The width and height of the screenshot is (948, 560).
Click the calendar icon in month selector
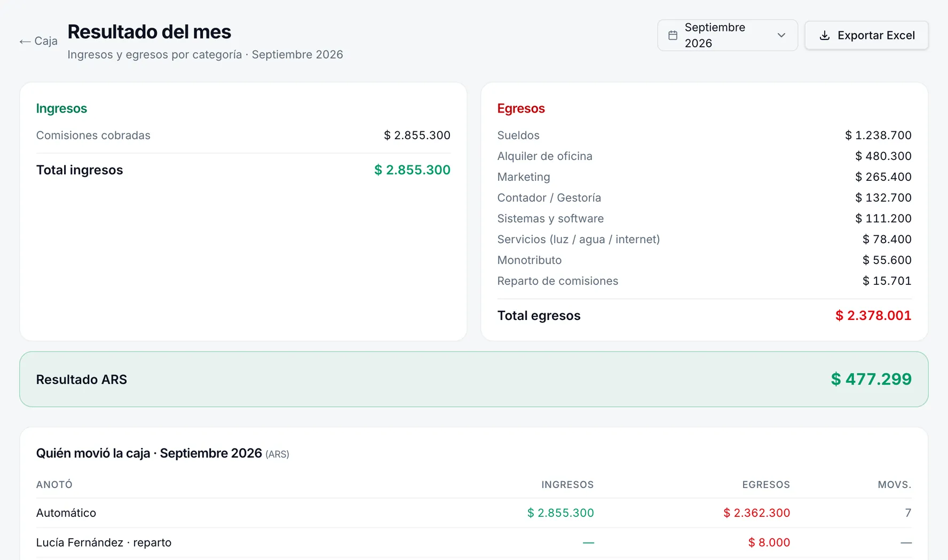coord(673,35)
